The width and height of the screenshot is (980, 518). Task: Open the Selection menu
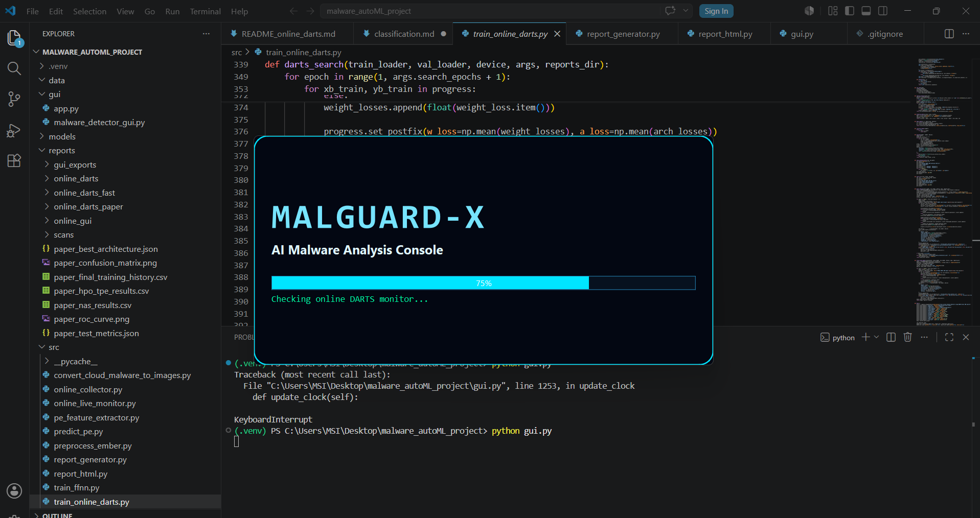pos(89,11)
